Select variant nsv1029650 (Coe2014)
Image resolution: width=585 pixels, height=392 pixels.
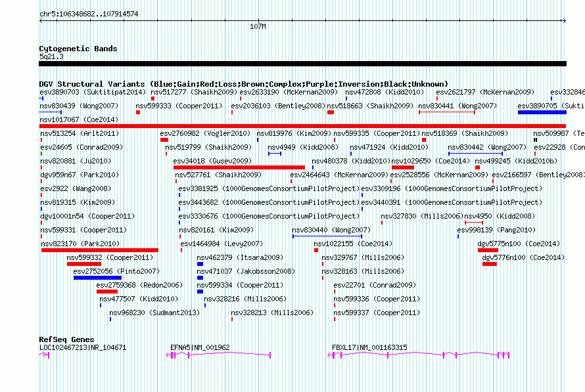[x=431, y=161]
